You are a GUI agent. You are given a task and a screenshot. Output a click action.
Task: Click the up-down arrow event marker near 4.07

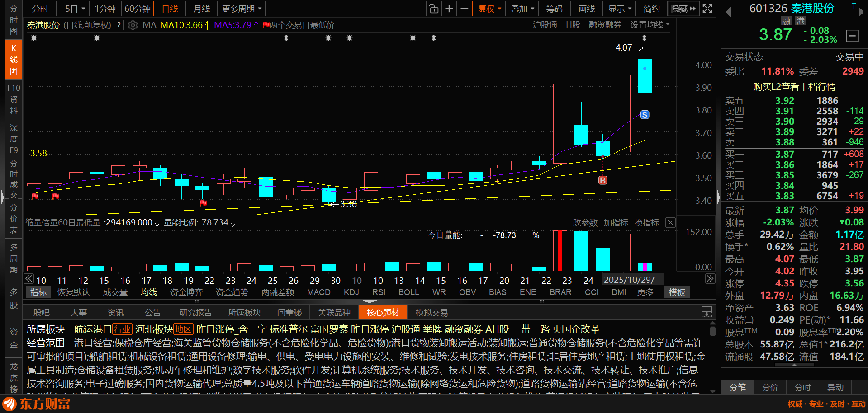(645, 38)
